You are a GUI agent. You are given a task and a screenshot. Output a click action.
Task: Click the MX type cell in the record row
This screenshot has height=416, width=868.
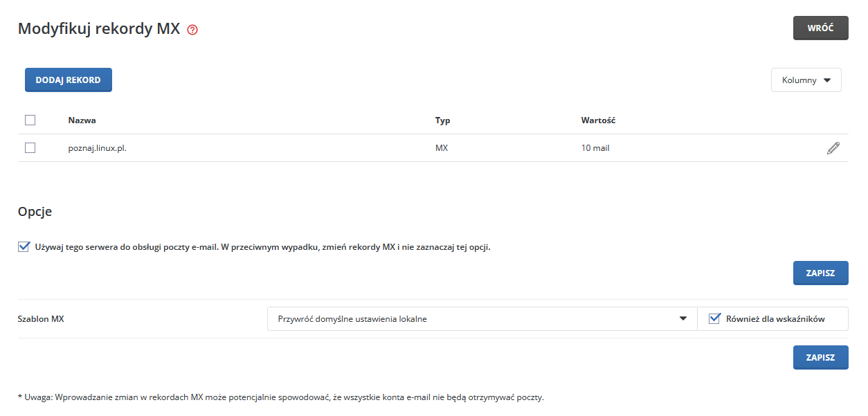[441, 148]
